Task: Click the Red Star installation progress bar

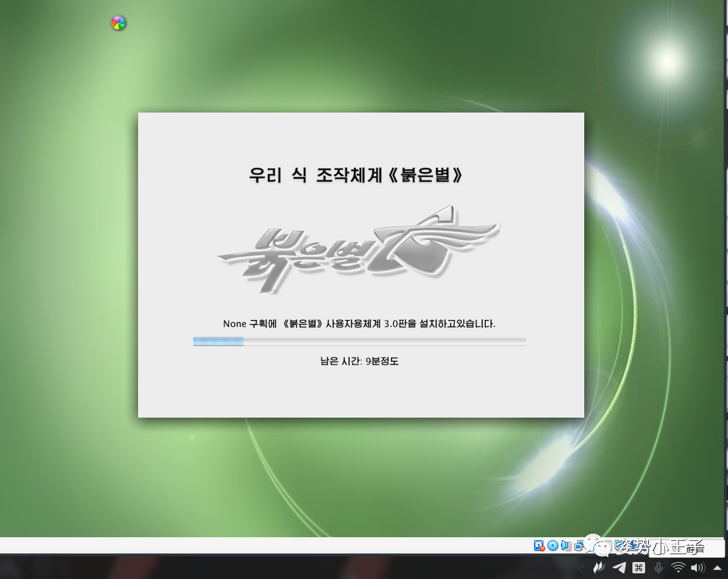Action: click(359, 341)
